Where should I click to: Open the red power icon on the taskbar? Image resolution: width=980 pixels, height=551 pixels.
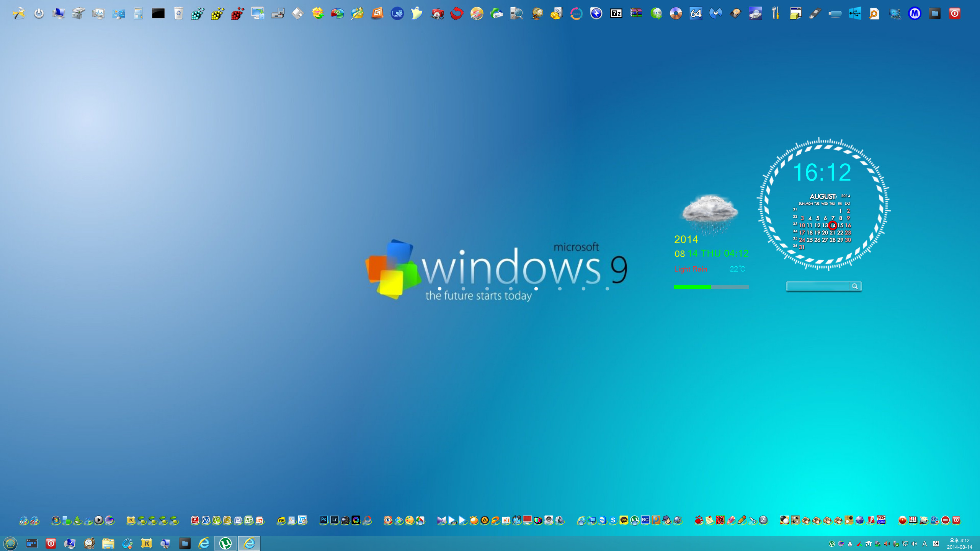pyautogui.click(x=51, y=543)
